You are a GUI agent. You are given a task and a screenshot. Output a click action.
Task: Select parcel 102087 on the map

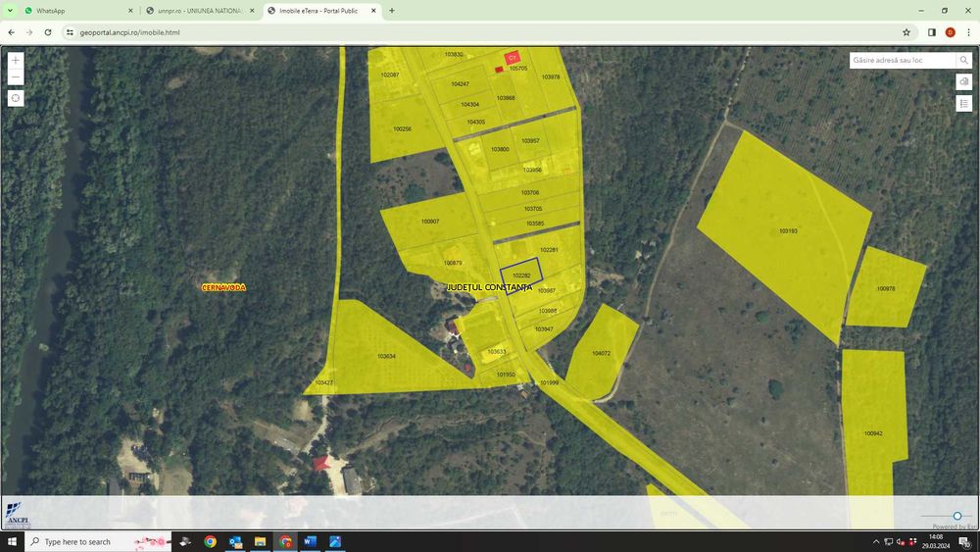point(389,75)
